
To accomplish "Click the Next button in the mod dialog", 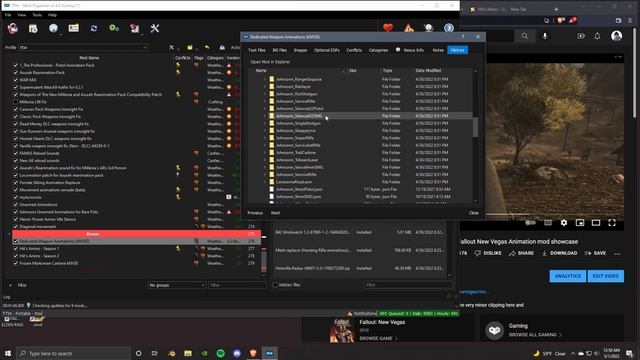I will click(x=276, y=213).
